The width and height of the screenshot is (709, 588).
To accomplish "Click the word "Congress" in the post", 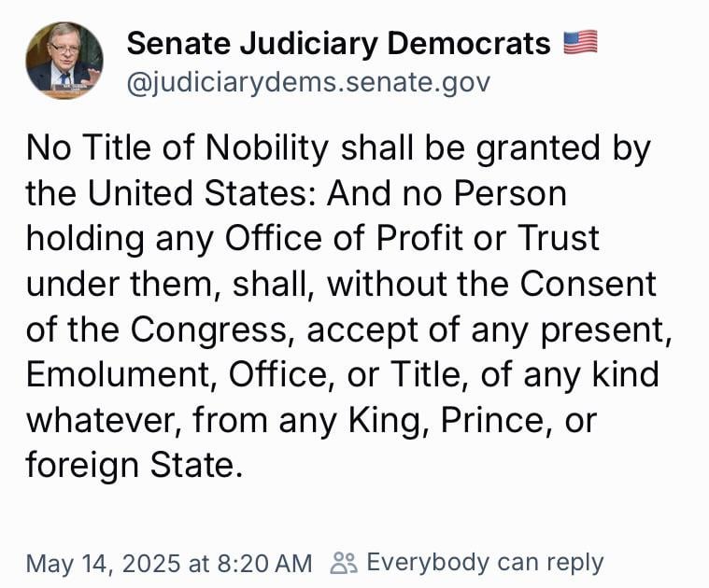I will 214,329.
